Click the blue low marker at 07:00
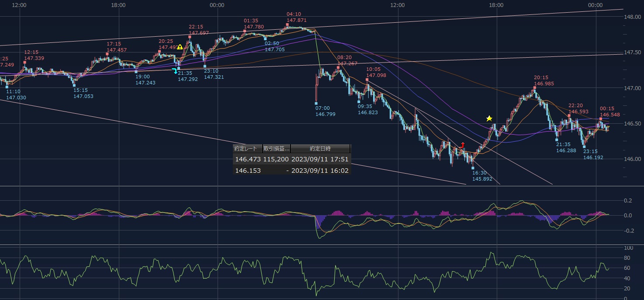Screen dimensions: 644x300 (x=316, y=103)
